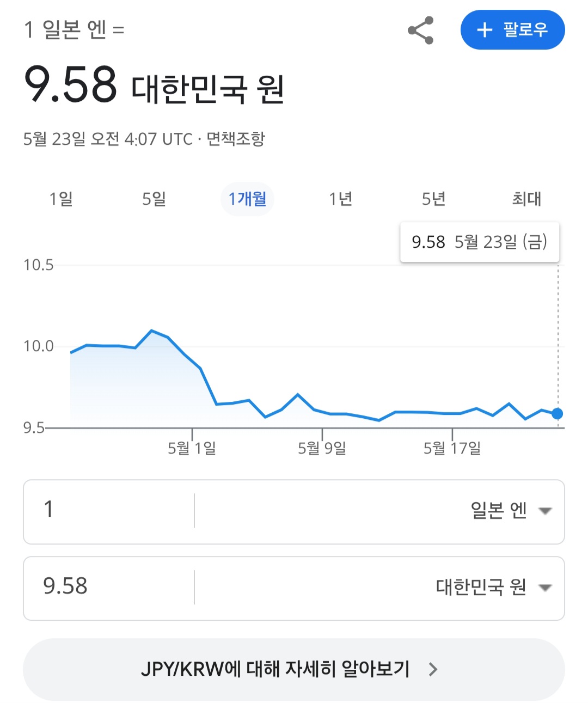The image size is (588, 703).
Task: Open the 면책조항 disclaimer link
Action: point(236,139)
